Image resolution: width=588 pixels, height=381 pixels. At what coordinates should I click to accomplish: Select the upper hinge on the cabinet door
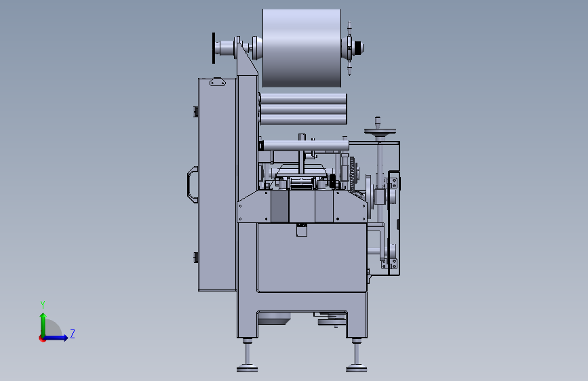pos(195,111)
